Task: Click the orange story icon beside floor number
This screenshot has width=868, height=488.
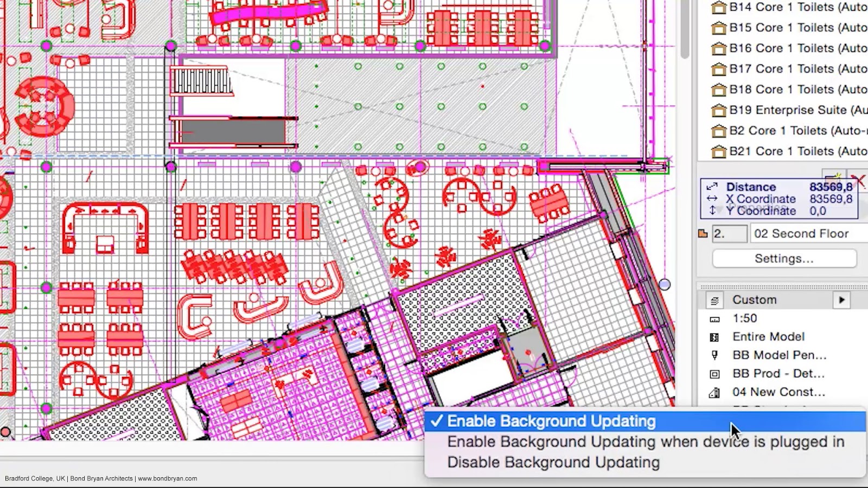Action: click(x=704, y=233)
